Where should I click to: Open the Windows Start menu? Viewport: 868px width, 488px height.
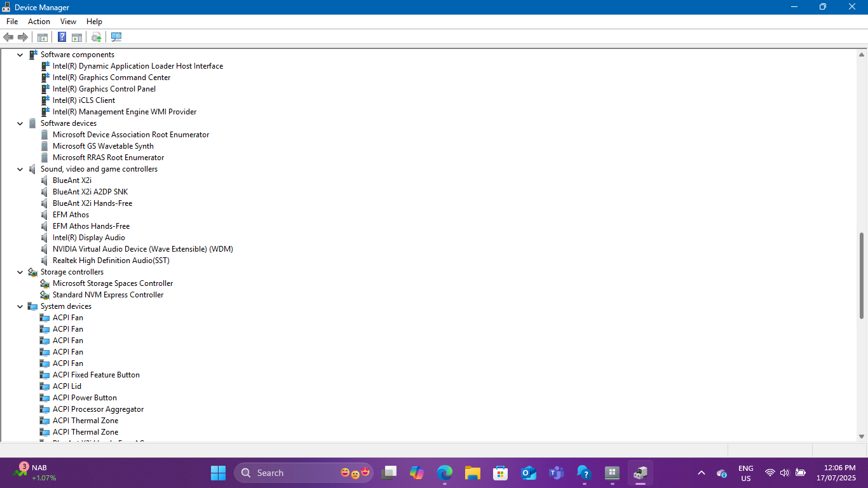point(218,473)
